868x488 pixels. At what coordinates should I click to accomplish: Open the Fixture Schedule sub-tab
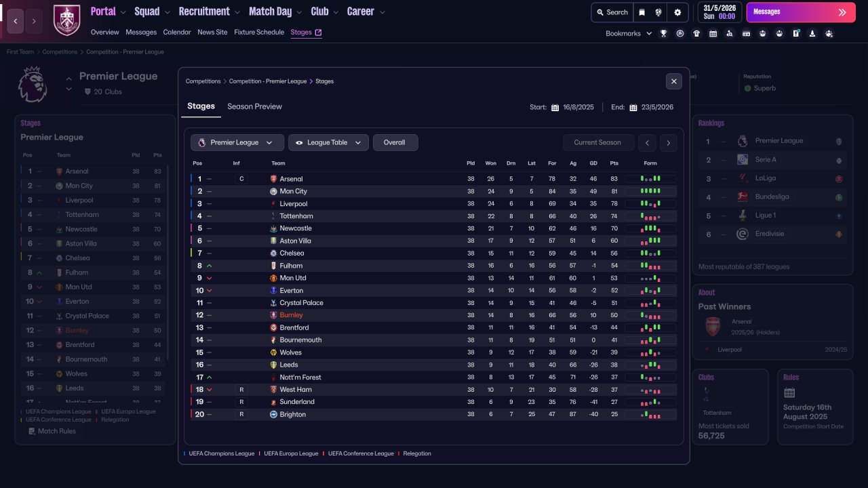click(x=259, y=33)
